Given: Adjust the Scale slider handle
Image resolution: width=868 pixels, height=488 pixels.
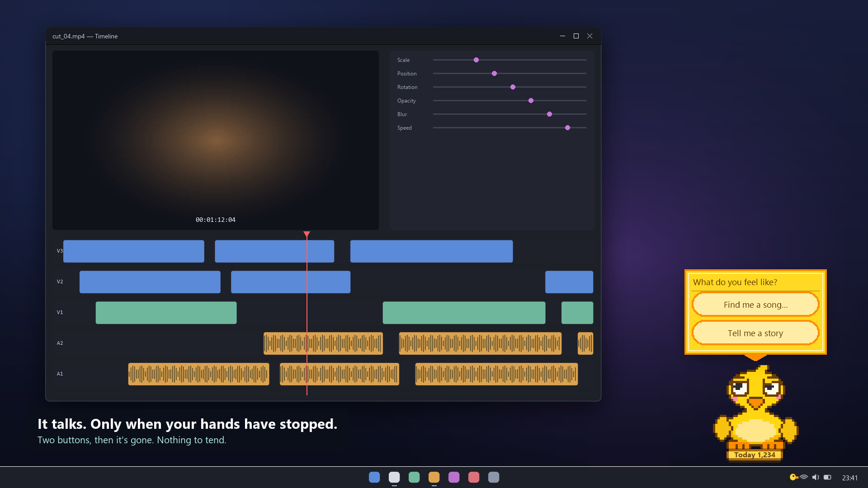Looking at the screenshot, I should 476,60.
